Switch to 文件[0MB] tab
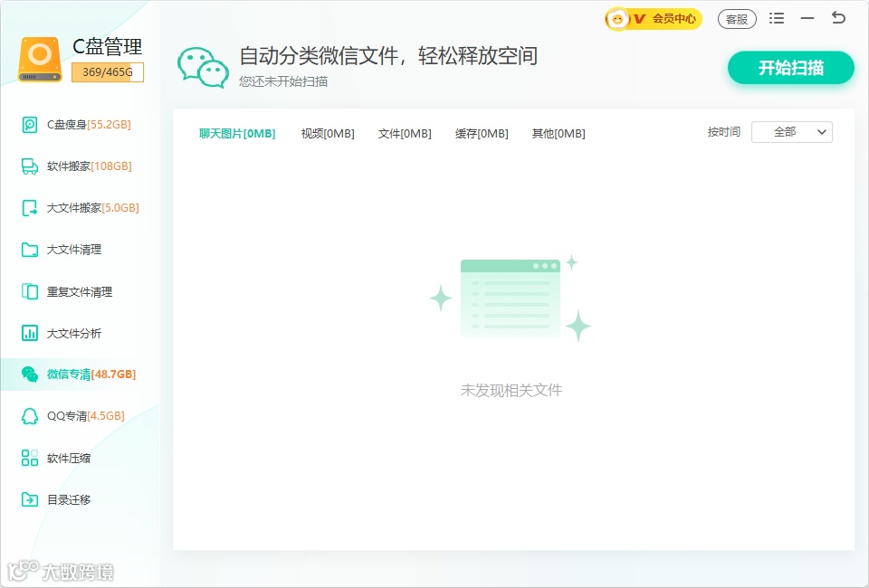This screenshot has height=588, width=869. click(x=405, y=134)
